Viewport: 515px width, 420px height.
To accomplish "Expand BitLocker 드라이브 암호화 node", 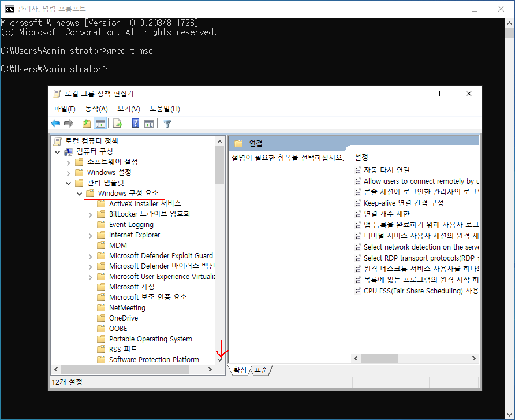I will (90, 214).
